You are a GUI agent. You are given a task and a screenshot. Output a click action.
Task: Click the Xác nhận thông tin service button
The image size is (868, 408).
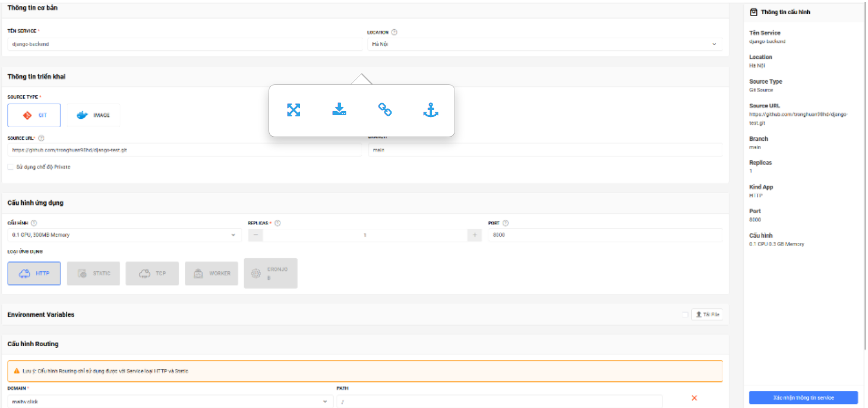coord(803,397)
